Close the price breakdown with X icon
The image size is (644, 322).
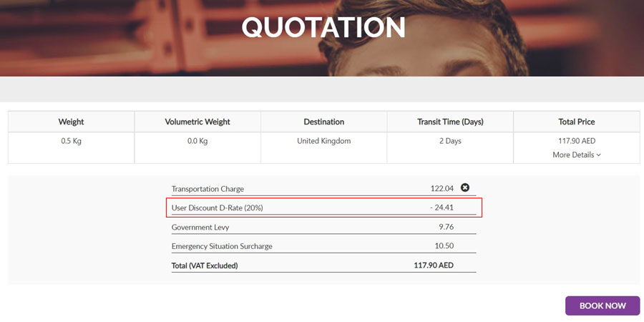click(465, 188)
